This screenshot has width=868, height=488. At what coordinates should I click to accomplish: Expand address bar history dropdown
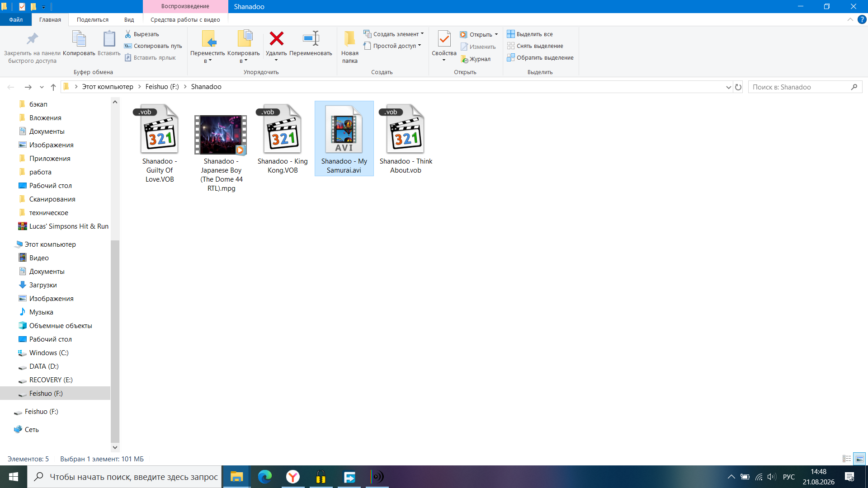click(x=728, y=87)
